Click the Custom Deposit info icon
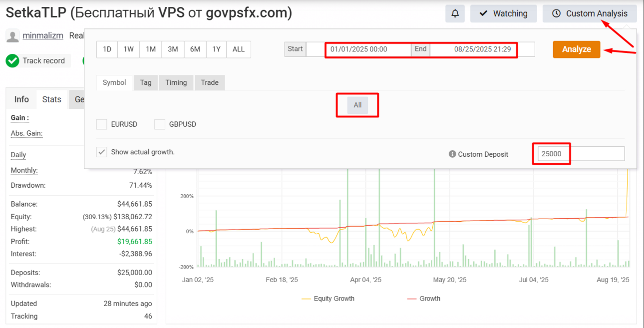The height and width of the screenshot is (328, 644). (x=452, y=154)
